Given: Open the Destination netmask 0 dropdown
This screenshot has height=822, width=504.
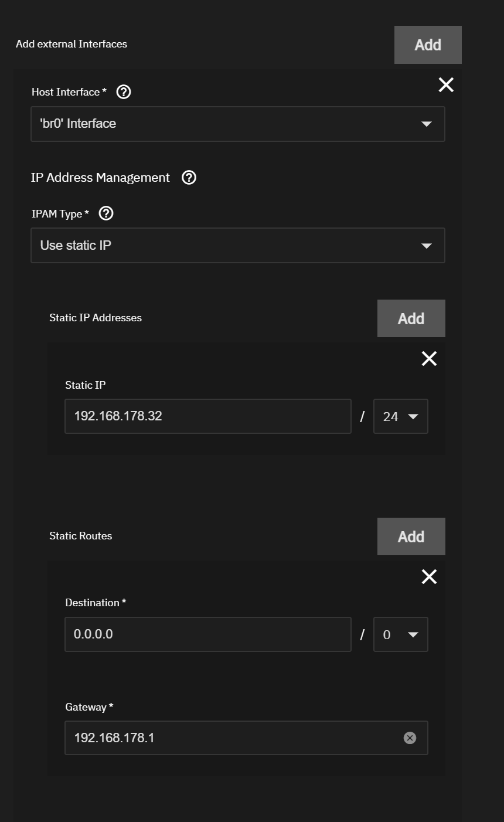Looking at the screenshot, I should [x=401, y=634].
